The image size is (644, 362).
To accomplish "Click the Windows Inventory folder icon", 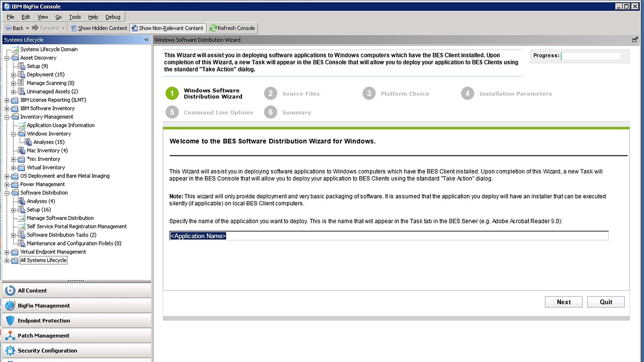I will click(x=22, y=134).
